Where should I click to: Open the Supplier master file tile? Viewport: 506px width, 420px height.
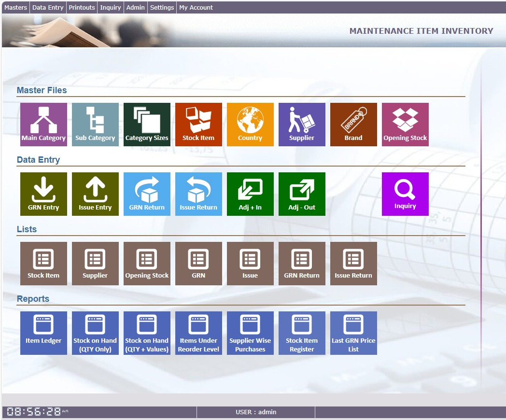point(302,124)
